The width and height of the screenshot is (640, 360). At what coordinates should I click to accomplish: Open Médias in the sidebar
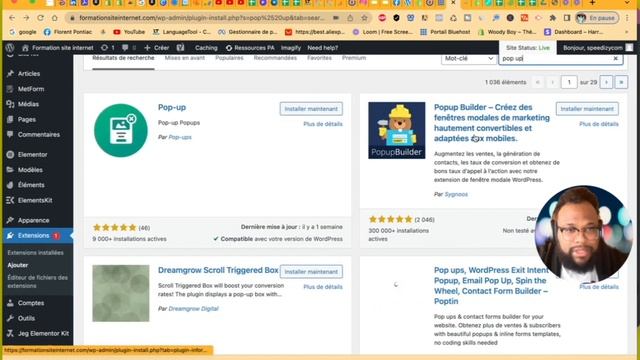click(28, 104)
